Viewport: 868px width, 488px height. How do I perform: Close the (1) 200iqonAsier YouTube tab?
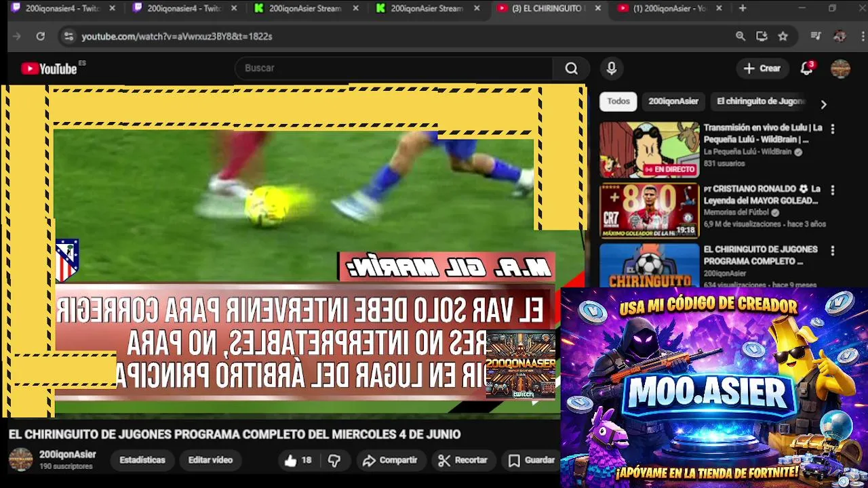(x=719, y=9)
